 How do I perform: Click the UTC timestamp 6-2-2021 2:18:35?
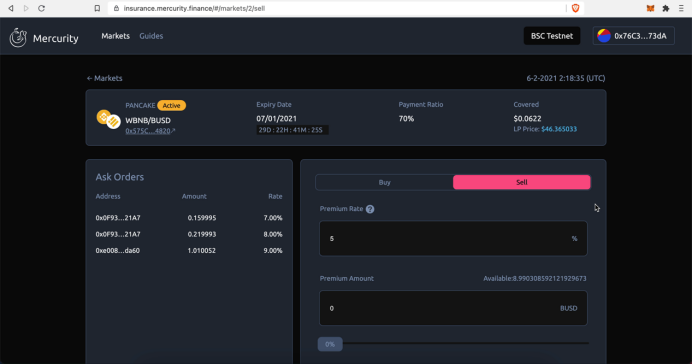566,78
